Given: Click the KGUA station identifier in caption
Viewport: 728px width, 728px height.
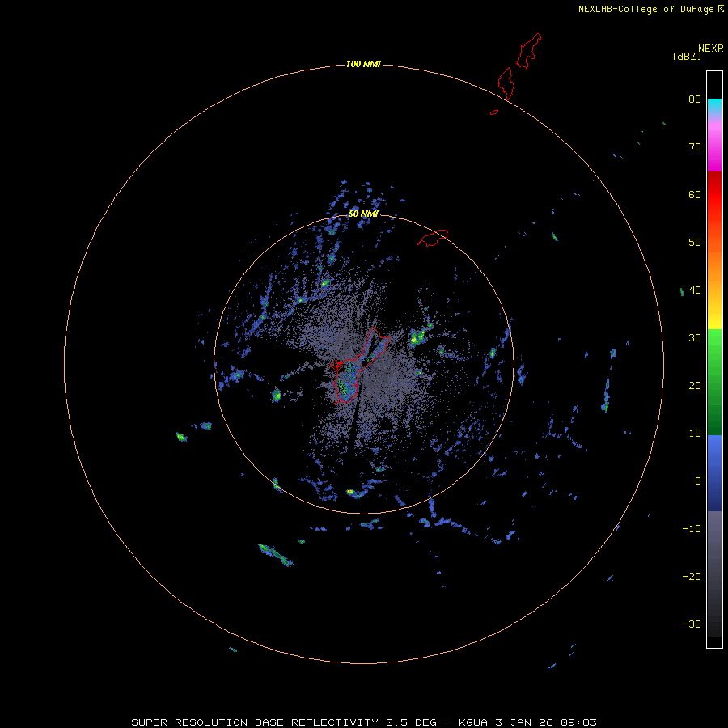Looking at the screenshot, I should (x=473, y=722).
